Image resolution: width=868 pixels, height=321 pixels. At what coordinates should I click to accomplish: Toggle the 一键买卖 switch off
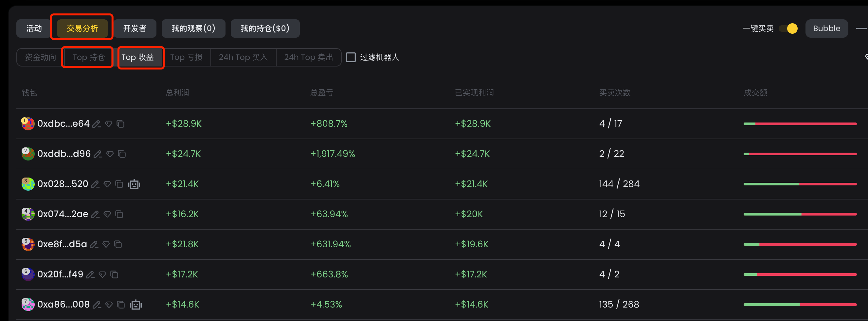pos(788,29)
